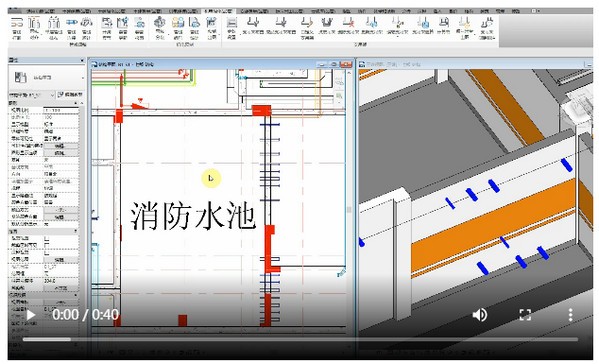This screenshot has height=364, width=599.
Task: Select the currently highlighted ribbon tab
Action: click(218, 11)
